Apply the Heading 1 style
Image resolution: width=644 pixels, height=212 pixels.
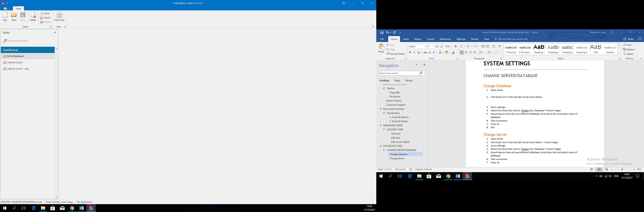click(x=539, y=49)
